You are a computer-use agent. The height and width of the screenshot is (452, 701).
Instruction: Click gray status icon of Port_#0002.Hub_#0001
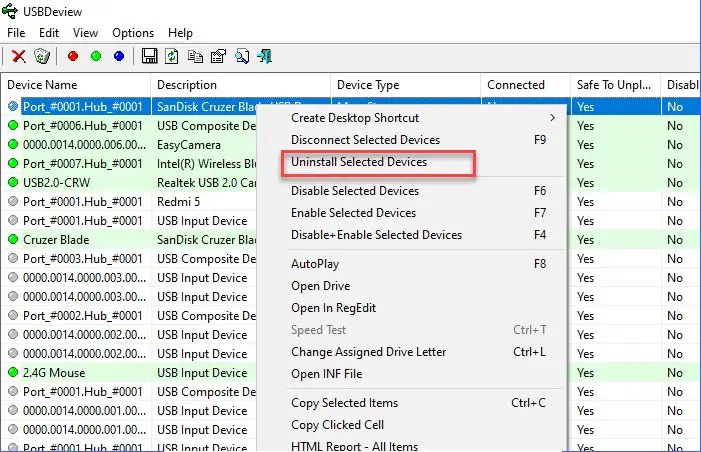point(13,315)
